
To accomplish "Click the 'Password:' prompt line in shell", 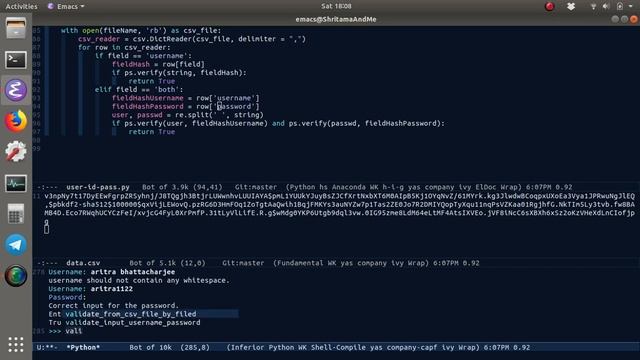I will (67, 297).
